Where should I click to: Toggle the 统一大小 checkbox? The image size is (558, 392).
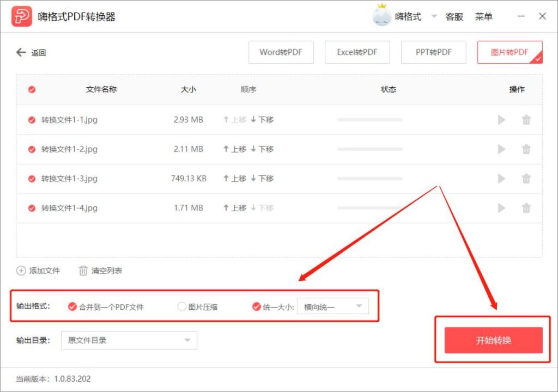coord(256,307)
